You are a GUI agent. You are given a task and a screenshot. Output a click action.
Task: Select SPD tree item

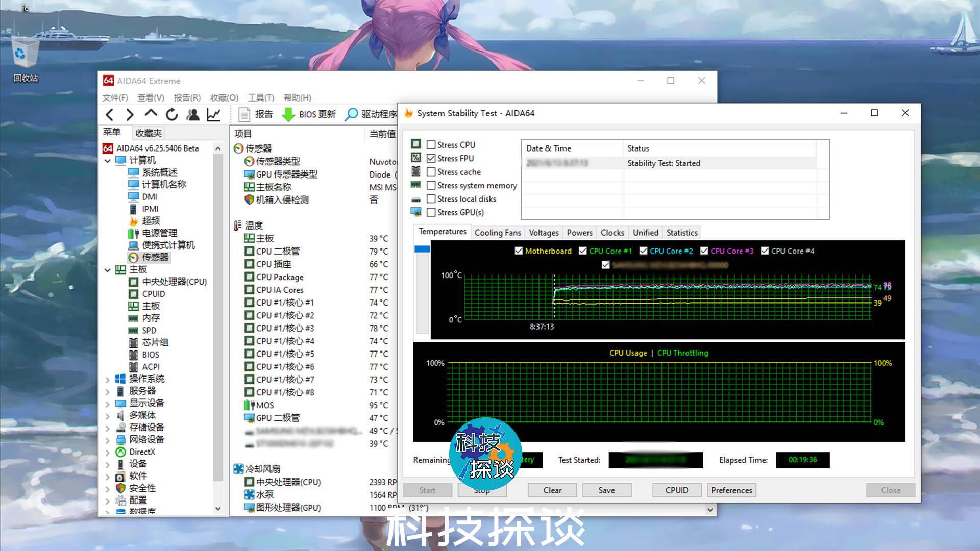(149, 331)
